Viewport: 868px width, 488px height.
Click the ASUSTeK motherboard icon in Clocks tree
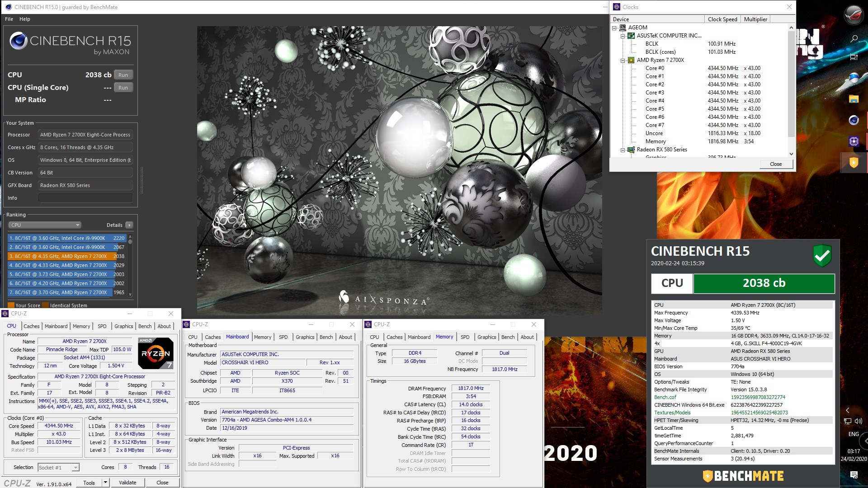coord(631,36)
